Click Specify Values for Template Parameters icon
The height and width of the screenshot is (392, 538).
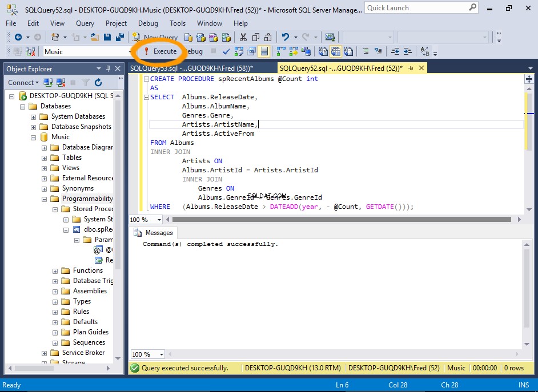pos(424,52)
